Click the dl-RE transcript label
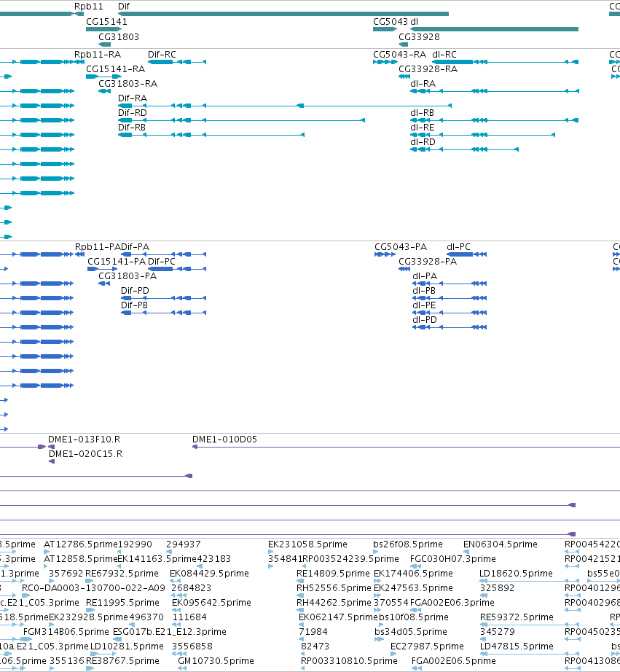This screenshot has height=672, width=620. tap(423, 128)
